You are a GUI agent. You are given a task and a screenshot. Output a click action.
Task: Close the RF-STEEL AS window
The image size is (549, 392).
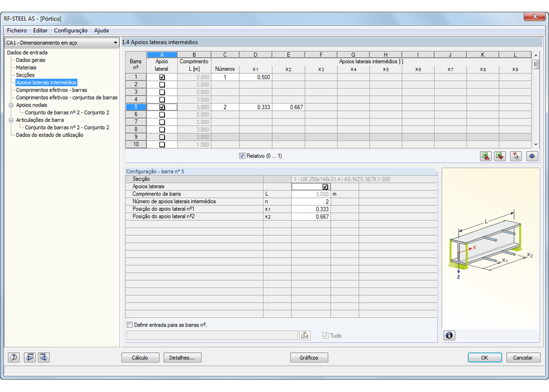[535, 17]
